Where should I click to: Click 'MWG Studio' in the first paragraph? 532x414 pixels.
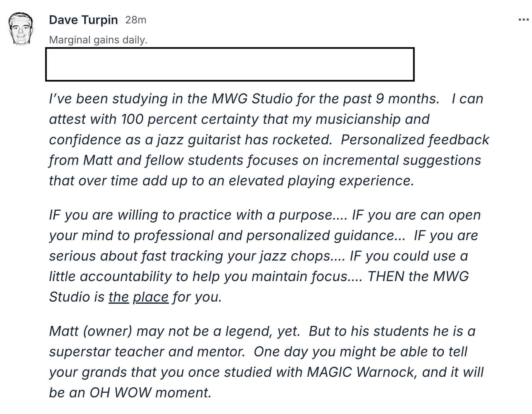pyautogui.click(x=252, y=99)
